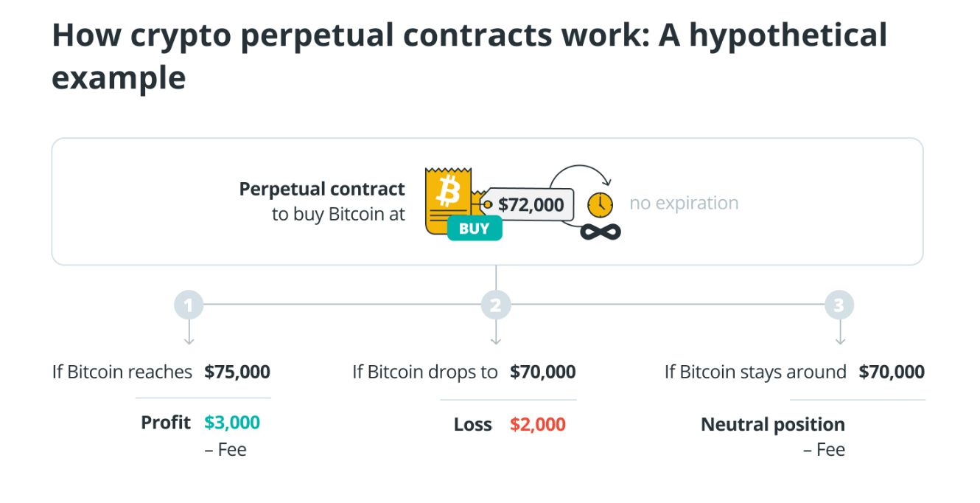This screenshot has width=980, height=503.
Task: Click the $72,000 price tag
Action: (529, 204)
